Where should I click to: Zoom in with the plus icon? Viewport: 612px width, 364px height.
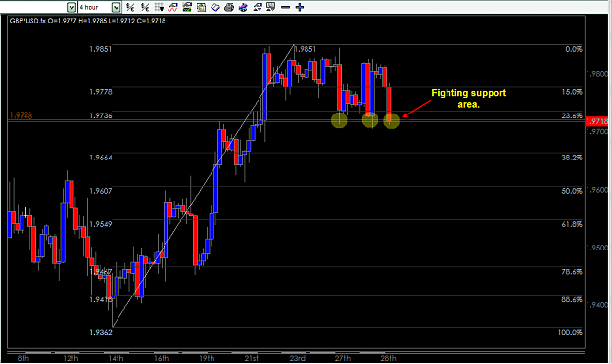tap(300, 7)
